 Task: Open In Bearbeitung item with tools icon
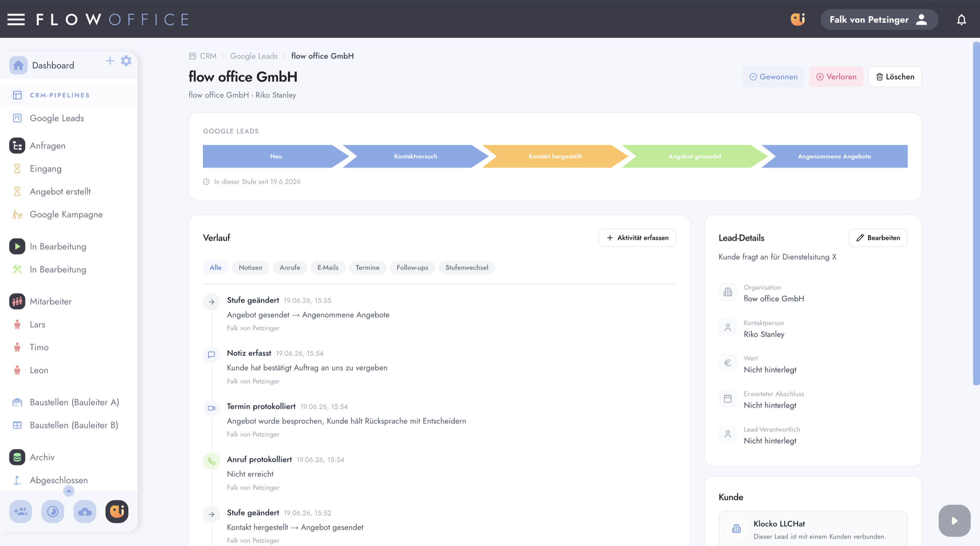(x=58, y=270)
